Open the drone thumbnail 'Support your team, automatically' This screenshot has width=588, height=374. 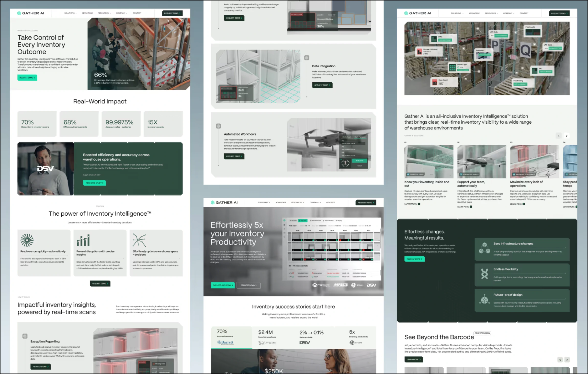pos(481,162)
